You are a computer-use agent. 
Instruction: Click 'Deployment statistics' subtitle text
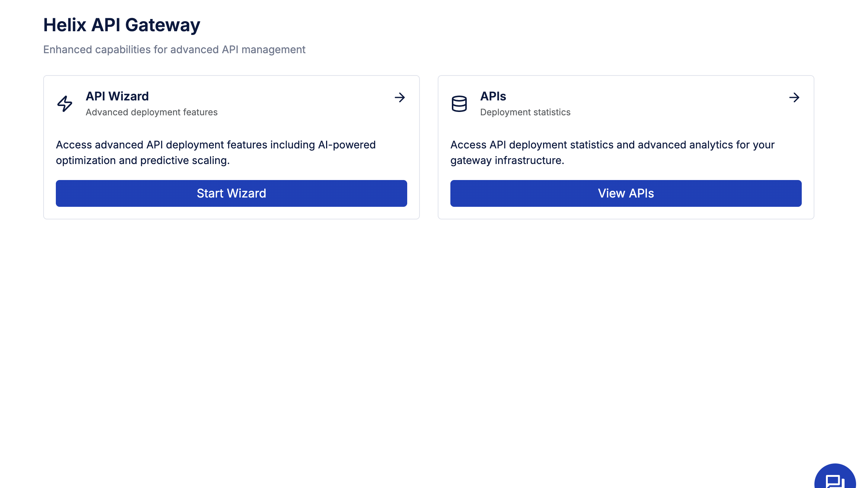(525, 112)
